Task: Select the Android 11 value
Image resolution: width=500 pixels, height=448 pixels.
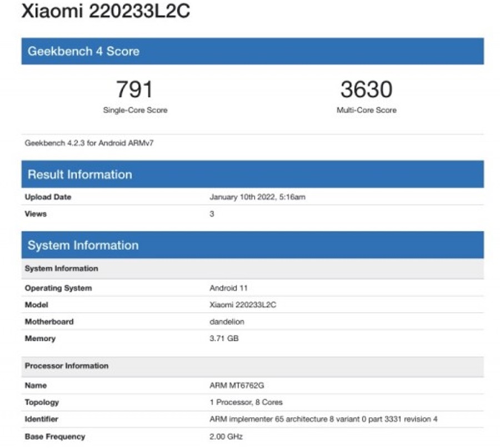Action: [x=228, y=288]
